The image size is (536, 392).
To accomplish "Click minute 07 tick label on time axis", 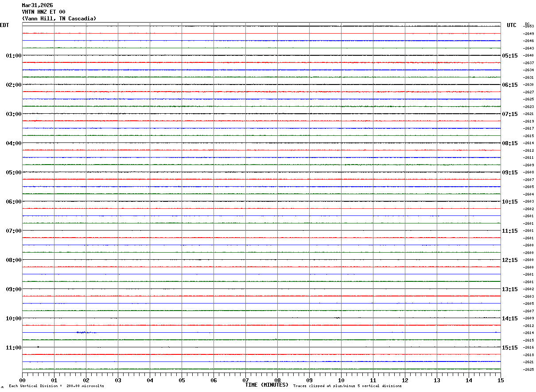I will tap(245, 380).
